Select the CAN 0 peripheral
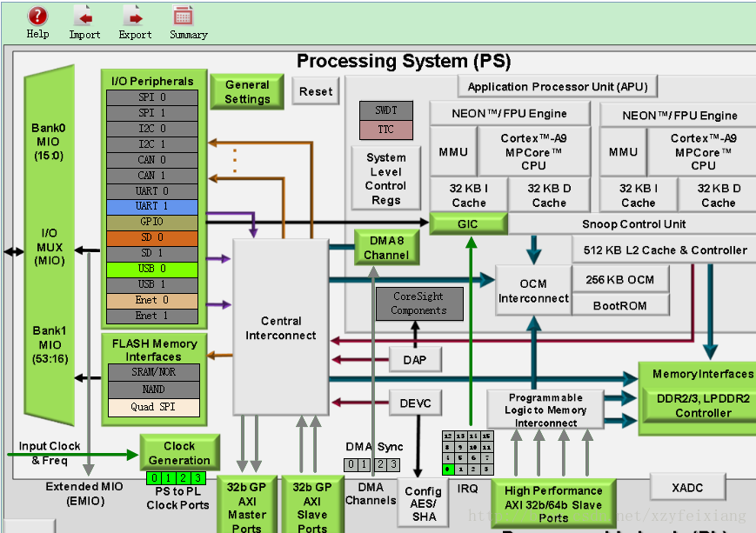Viewport: 756px width, 533px height. (152, 159)
